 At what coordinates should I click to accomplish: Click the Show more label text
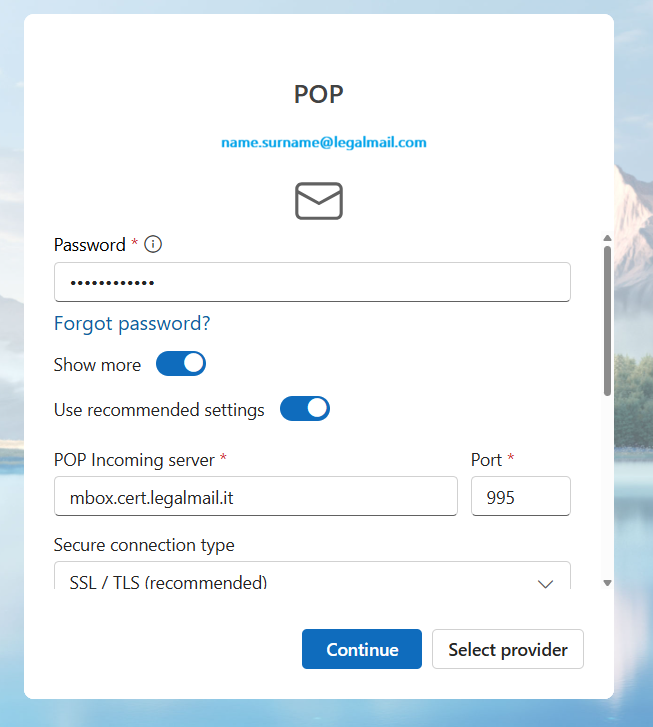pos(97,365)
